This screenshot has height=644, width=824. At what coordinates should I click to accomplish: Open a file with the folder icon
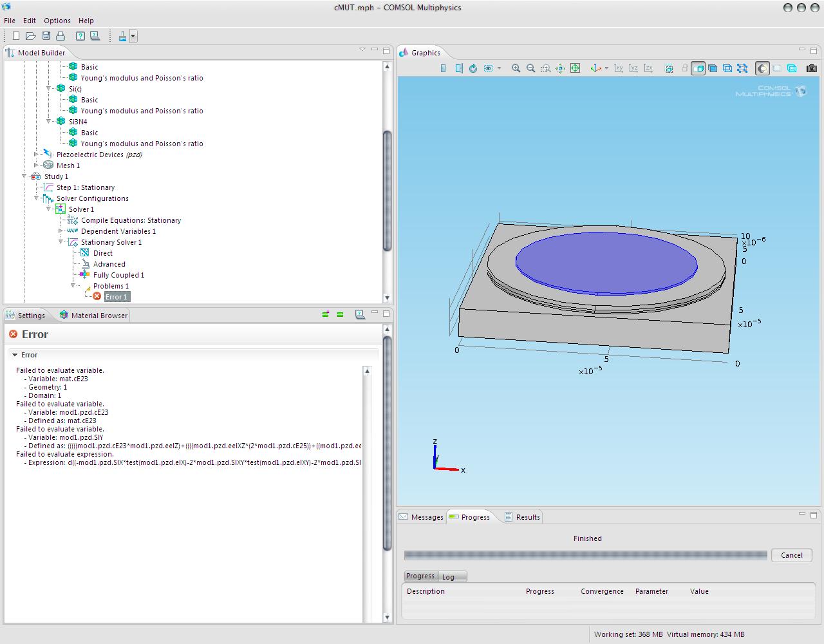(x=30, y=37)
